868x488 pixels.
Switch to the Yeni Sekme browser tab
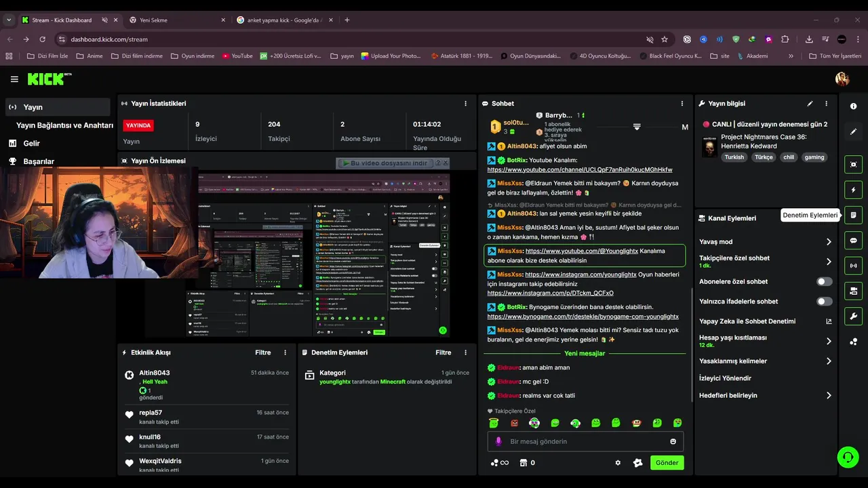click(x=176, y=20)
